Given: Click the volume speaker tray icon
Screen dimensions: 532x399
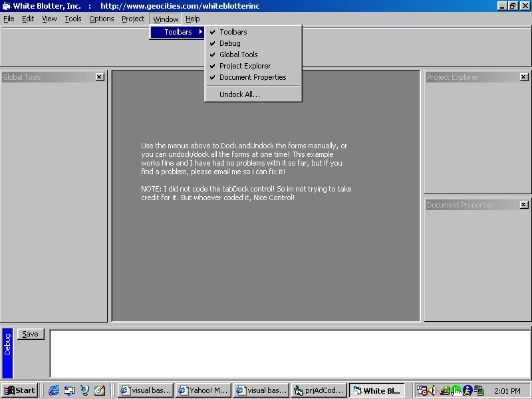Looking at the screenshot, I should point(431,390).
